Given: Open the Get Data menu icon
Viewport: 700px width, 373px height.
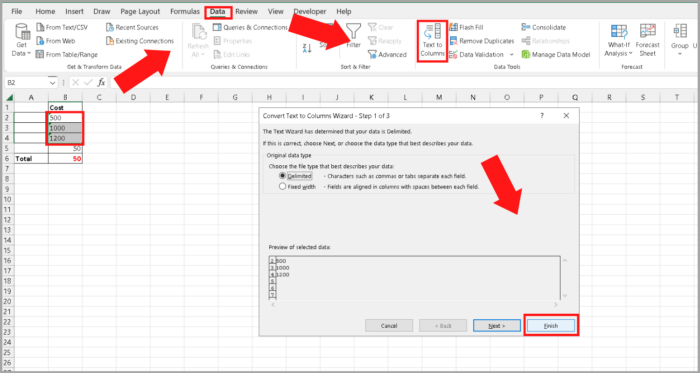Looking at the screenshot, I should click(22, 32).
